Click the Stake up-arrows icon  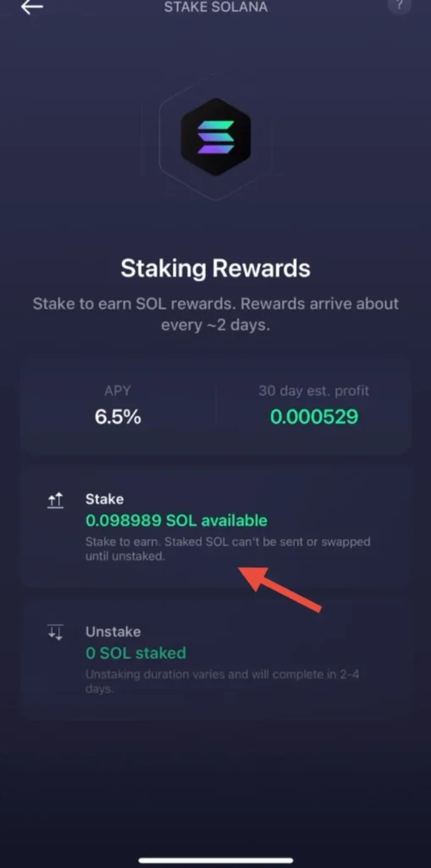pos(55,501)
